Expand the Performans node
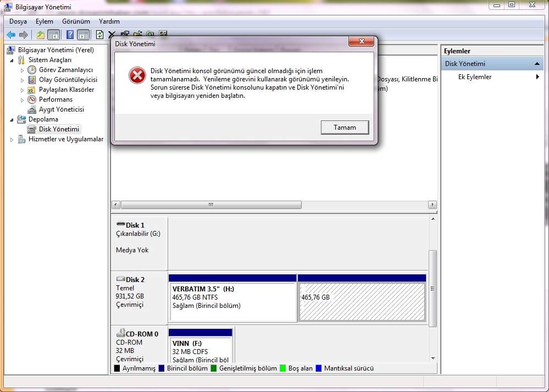 pos(22,100)
